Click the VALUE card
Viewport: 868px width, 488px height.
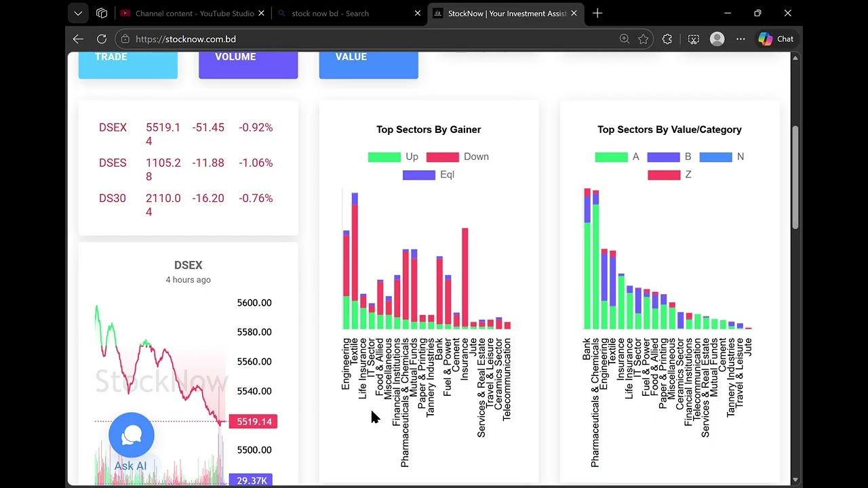click(369, 65)
